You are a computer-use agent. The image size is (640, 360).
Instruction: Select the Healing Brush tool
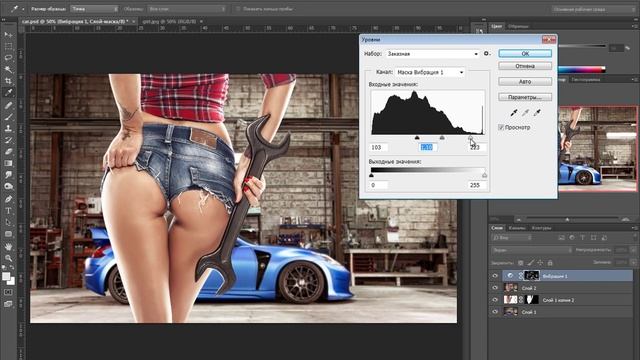(x=8, y=105)
